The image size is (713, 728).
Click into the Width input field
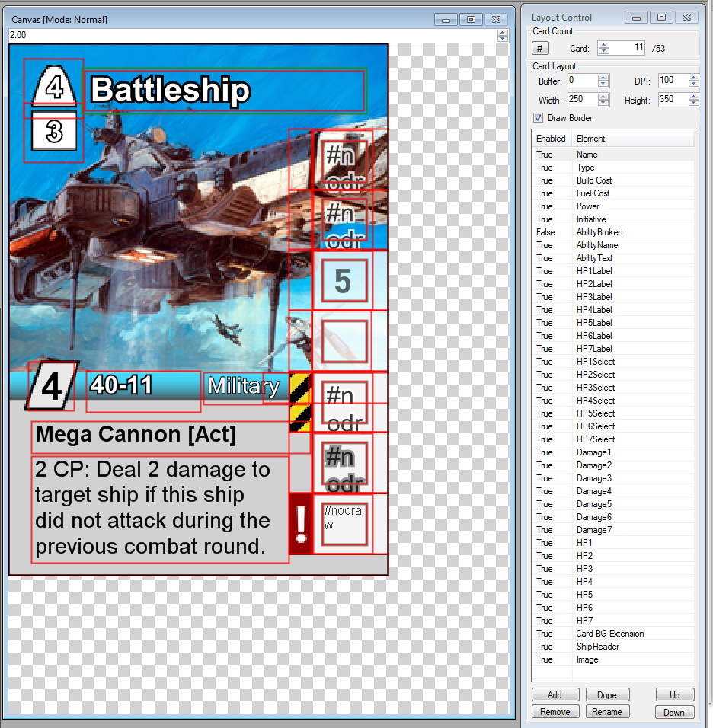click(x=583, y=100)
